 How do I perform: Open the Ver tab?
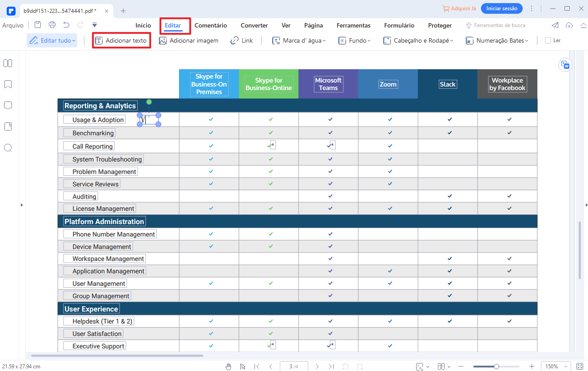click(x=286, y=25)
